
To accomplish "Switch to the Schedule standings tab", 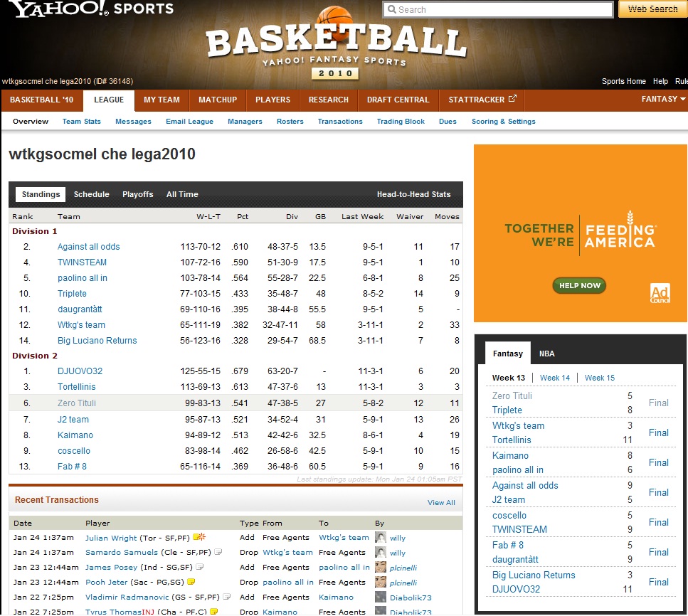I will (92, 194).
